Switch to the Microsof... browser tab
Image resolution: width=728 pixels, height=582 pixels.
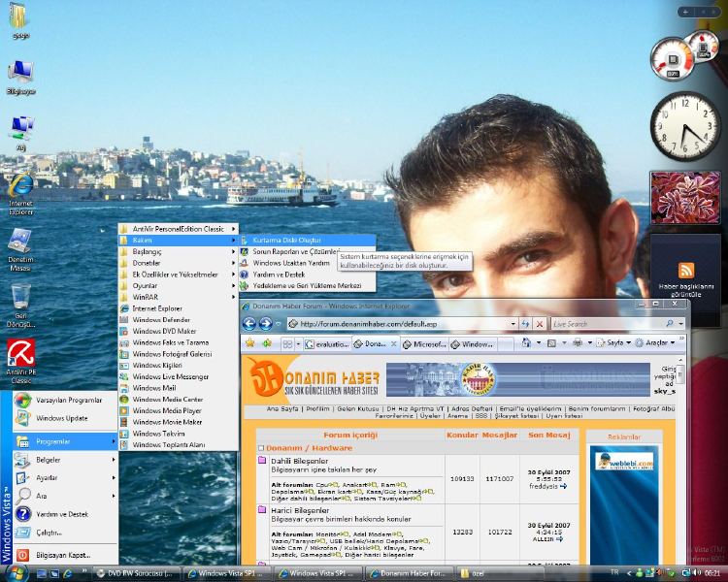point(423,344)
